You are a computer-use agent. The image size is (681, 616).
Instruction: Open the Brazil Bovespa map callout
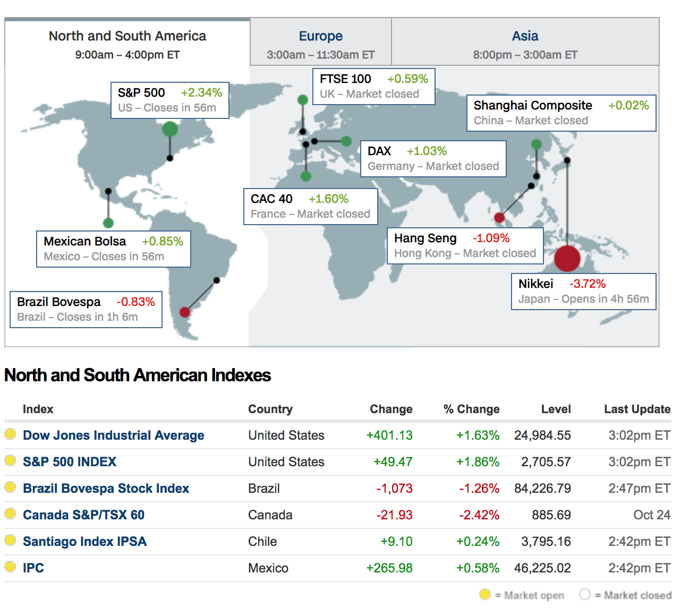(86, 310)
